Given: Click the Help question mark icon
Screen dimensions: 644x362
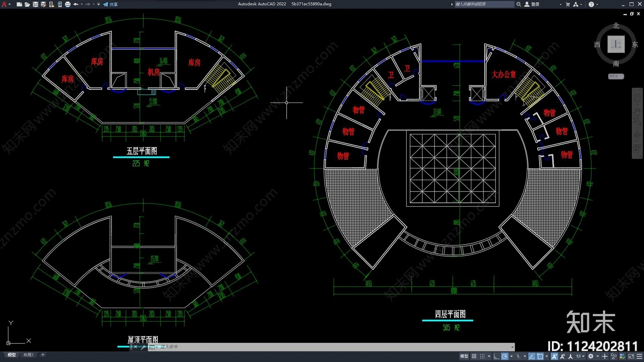Looking at the screenshot, I should point(591,4).
